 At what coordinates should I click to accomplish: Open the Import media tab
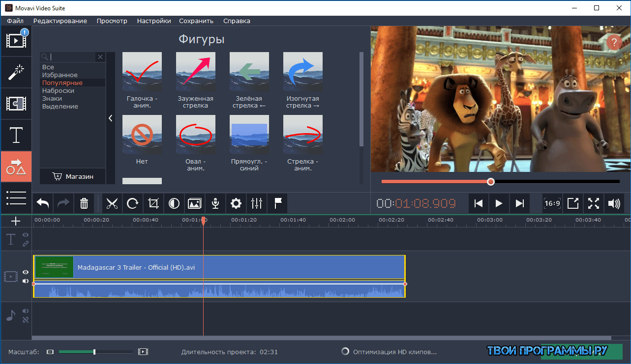coord(16,41)
